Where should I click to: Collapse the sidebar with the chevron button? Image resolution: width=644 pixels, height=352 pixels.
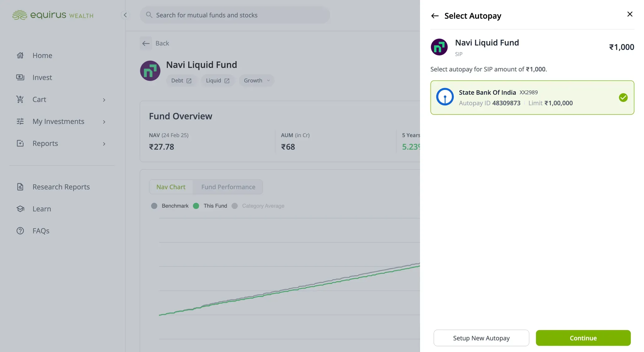pyautogui.click(x=125, y=15)
